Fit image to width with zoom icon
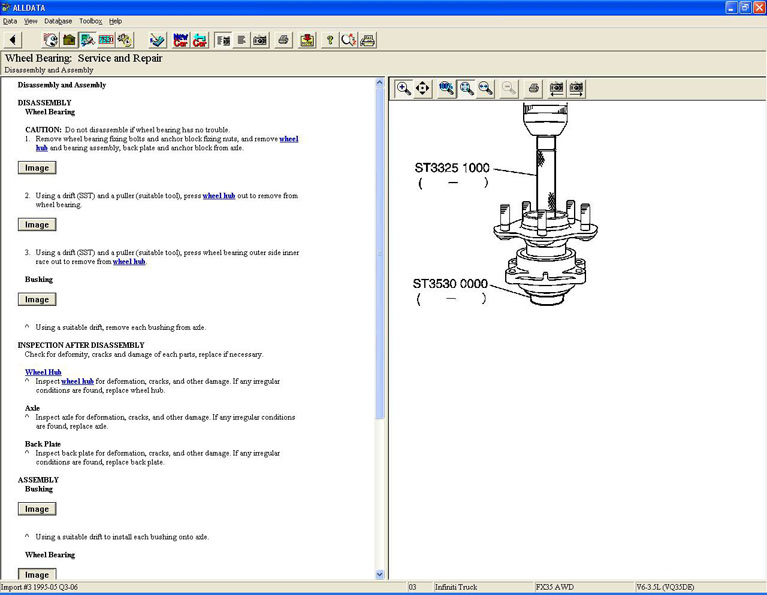 [485, 88]
